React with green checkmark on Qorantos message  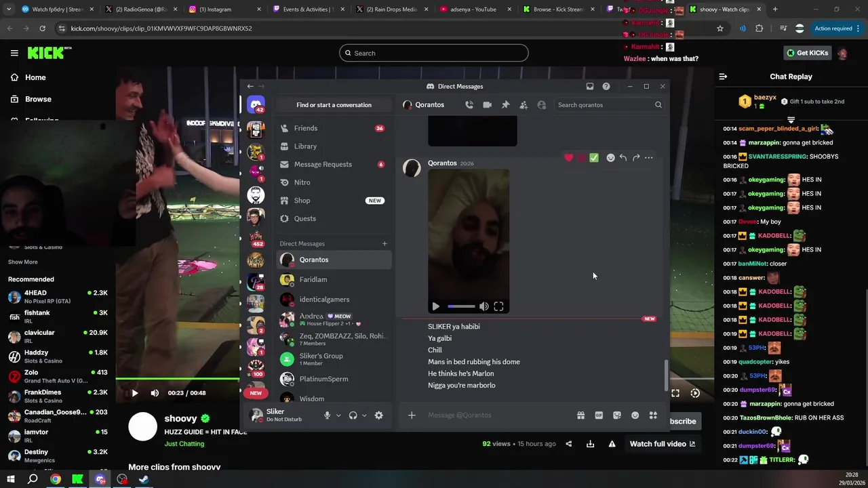tap(594, 158)
